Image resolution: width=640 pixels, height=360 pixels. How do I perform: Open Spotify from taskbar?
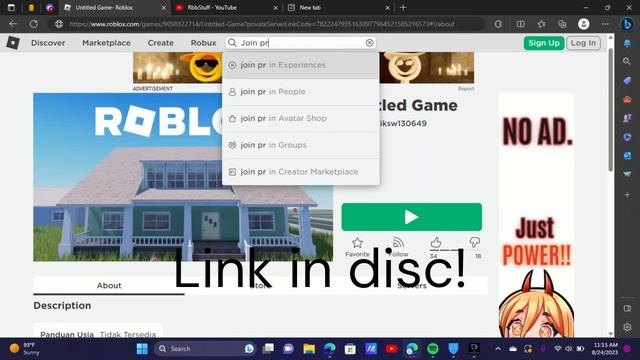(433, 349)
